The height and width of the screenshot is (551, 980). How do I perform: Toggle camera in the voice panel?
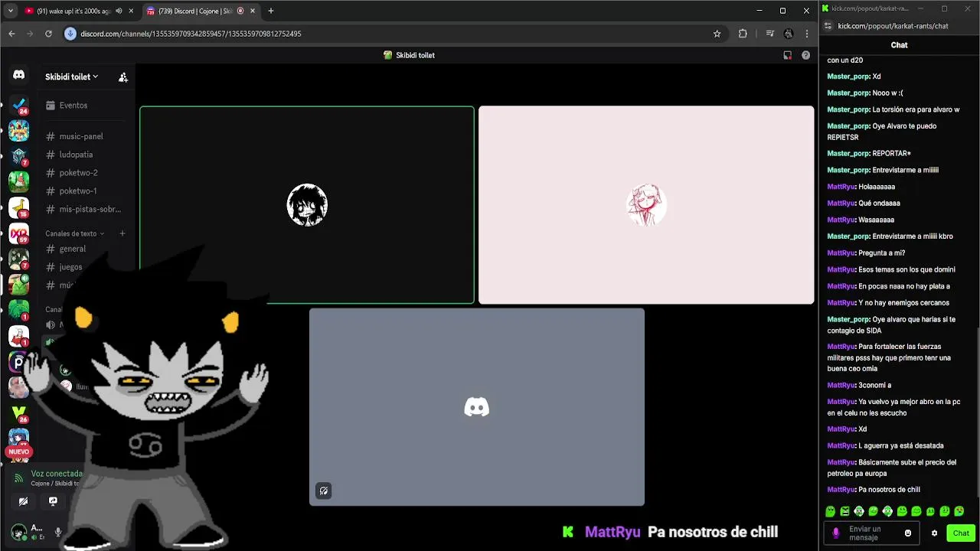[x=23, y=501]
